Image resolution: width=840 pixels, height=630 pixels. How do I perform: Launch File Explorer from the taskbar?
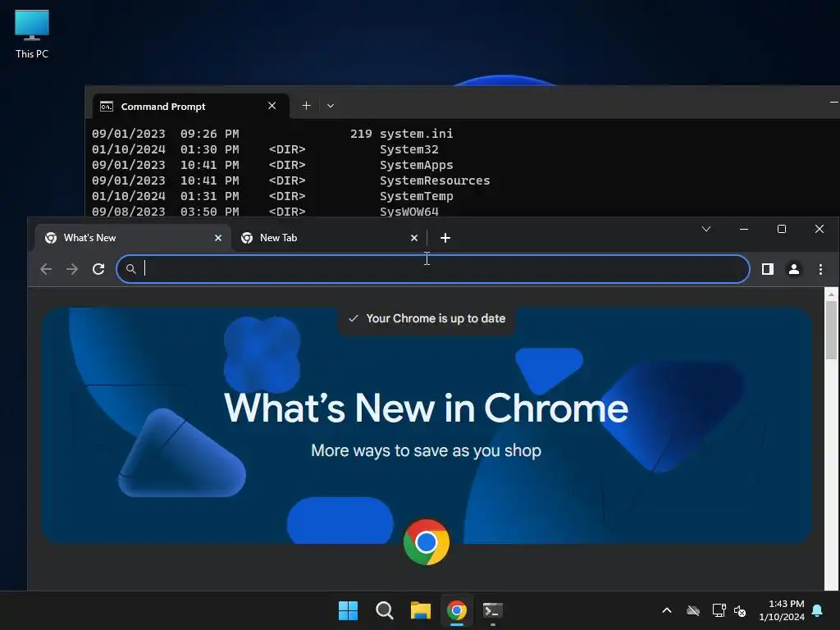[421, 610]
